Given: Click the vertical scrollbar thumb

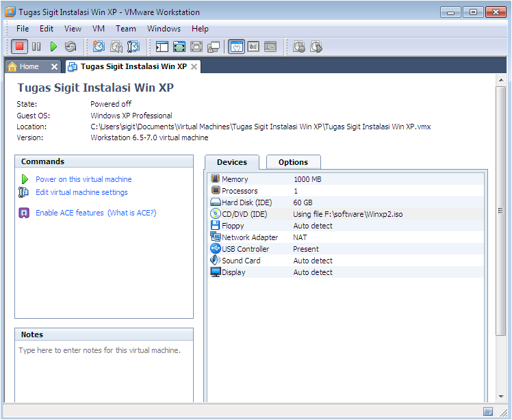Looking at the screenshot, I should [x=500, y=211].
